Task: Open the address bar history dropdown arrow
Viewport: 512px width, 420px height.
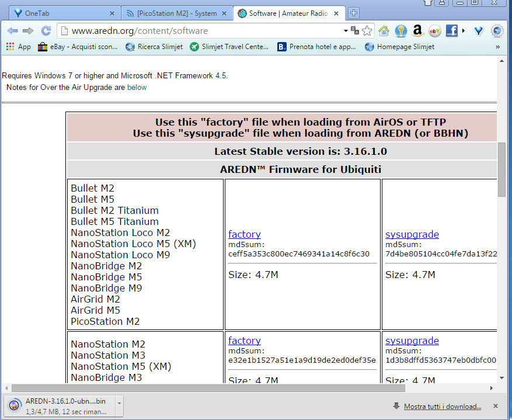Action: pos(346,31)
